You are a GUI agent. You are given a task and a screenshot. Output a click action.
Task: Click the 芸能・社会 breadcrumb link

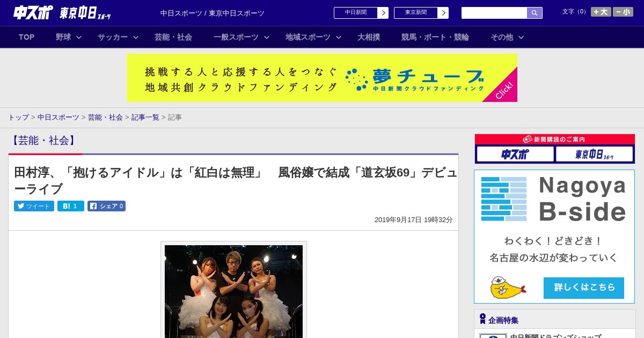pyautogui.click(x=105, y=117)
